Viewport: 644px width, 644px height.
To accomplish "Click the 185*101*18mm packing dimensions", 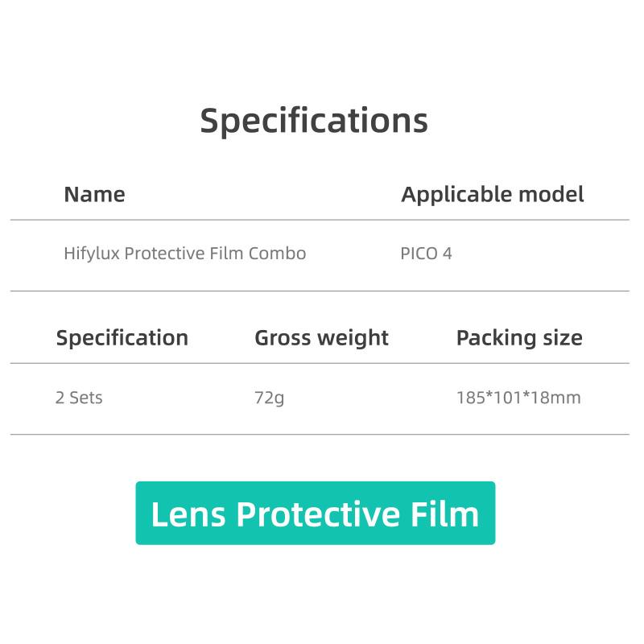I will click(x=518, y=398).
